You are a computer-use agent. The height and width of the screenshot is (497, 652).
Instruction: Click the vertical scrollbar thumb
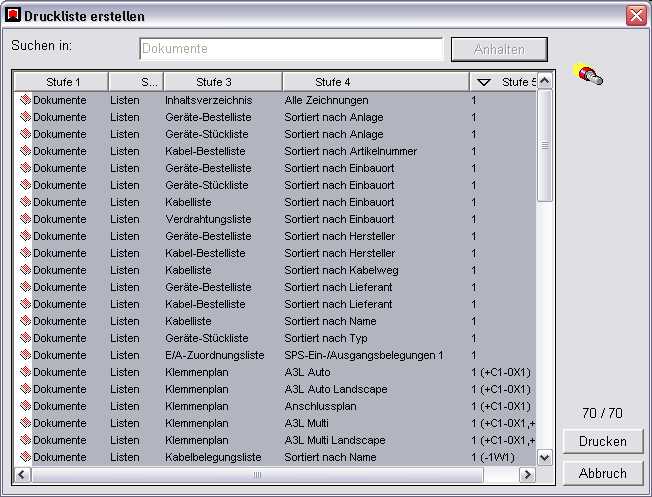point(545,146)
